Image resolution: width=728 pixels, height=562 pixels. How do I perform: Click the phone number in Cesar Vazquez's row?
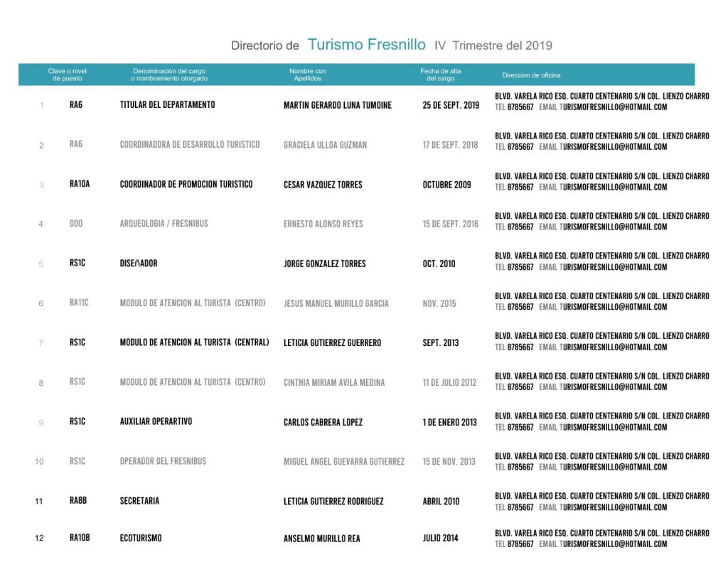tap(520, 188)
